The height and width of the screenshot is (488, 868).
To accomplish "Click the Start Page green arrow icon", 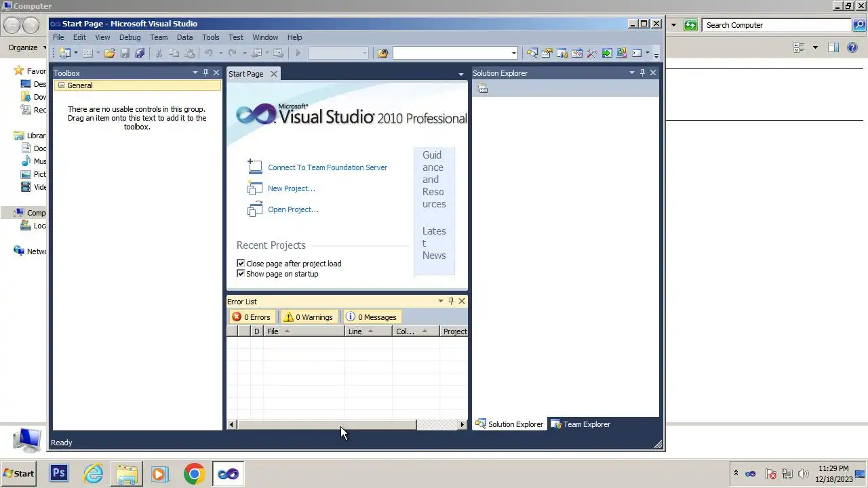I will [606, 53].
